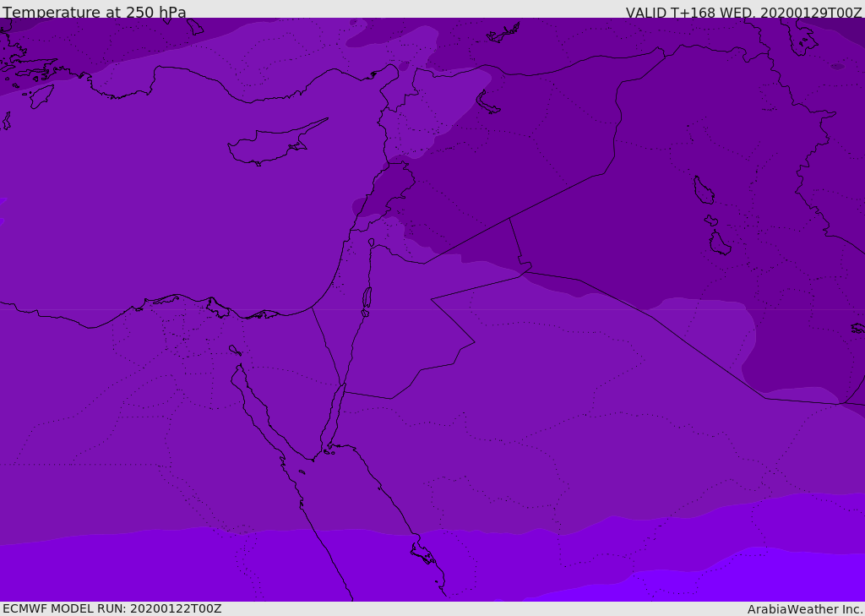Click the 'ArabiaWeather Inc' credit text
Image resolution: width=865 pixels, height=616 pixels.
(804, 609)
